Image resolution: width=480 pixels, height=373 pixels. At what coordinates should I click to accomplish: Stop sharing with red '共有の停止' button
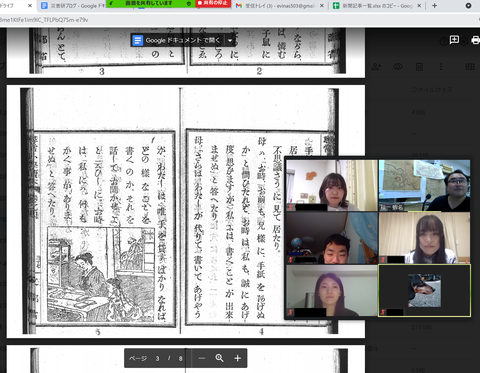(213, 3)
